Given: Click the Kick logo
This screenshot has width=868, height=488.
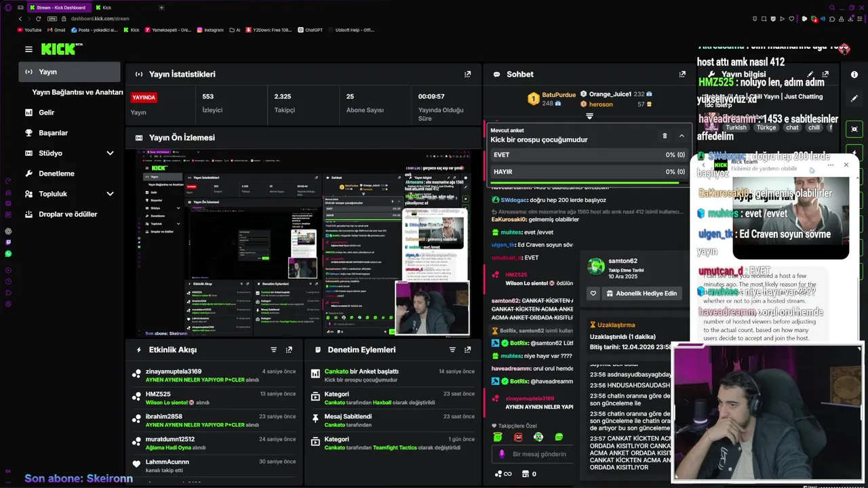Looking at the screenshot, I should coord(60,49).
